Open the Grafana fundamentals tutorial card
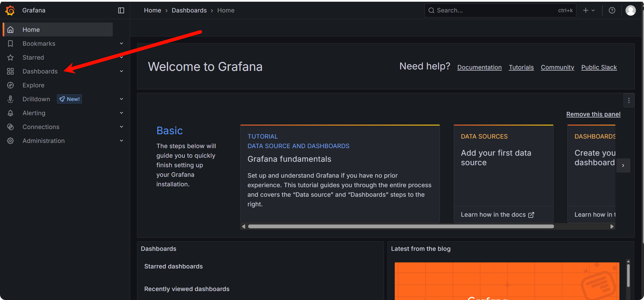644x300 pixels. pyautogui.click(x=340, y=174)
